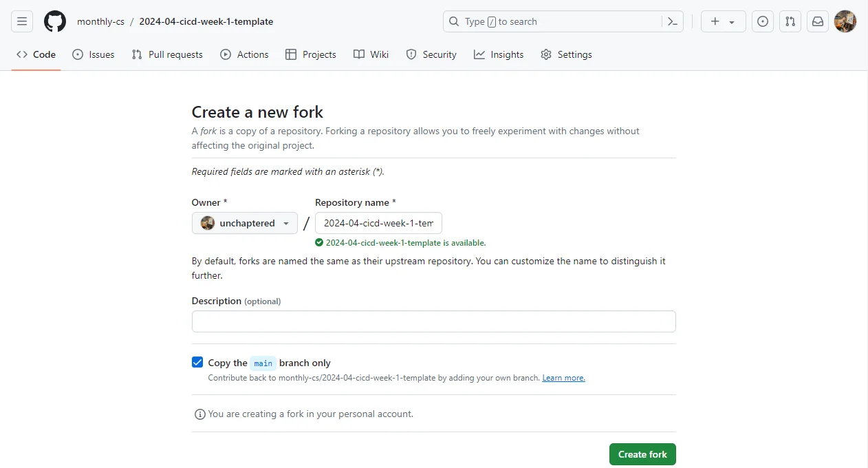Open the Issues shortcut icon in header
868x468 pixels.
pos(763,21)
